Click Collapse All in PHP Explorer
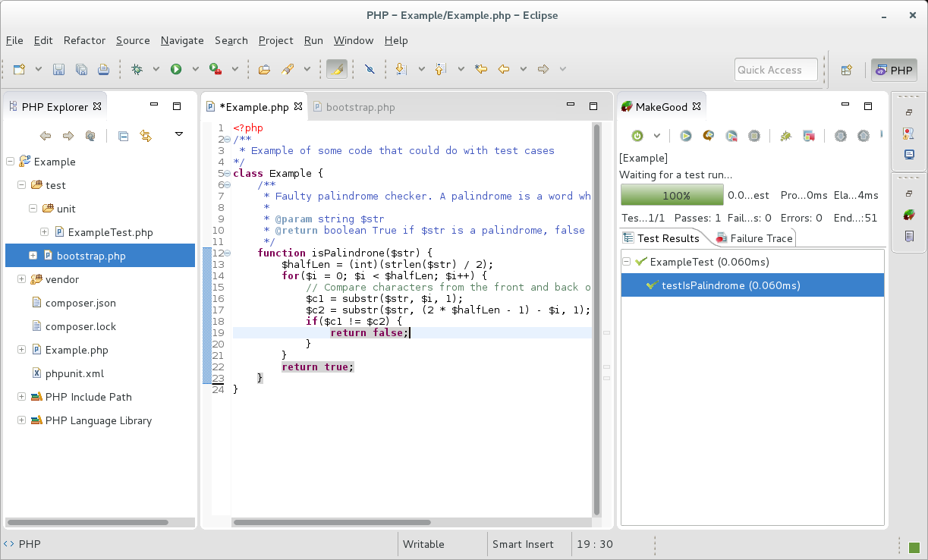The height and width of the screenshot is (560, 928). (123, 136)
